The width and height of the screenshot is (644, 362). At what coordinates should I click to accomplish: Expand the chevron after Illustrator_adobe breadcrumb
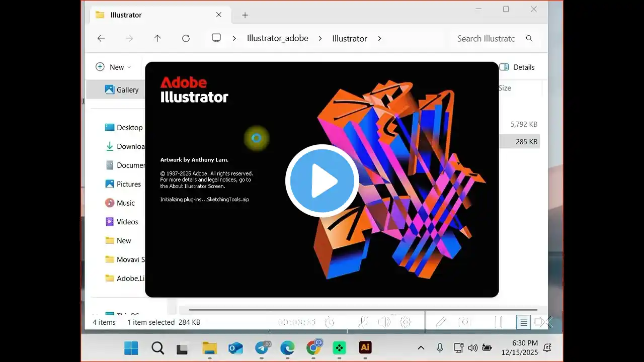click(x=320, y=38)
